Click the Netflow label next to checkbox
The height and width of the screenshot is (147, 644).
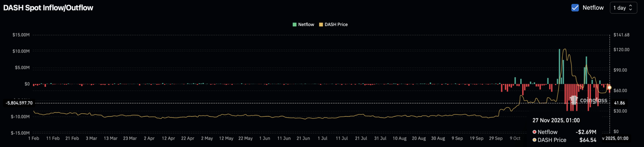coord(593,8)
